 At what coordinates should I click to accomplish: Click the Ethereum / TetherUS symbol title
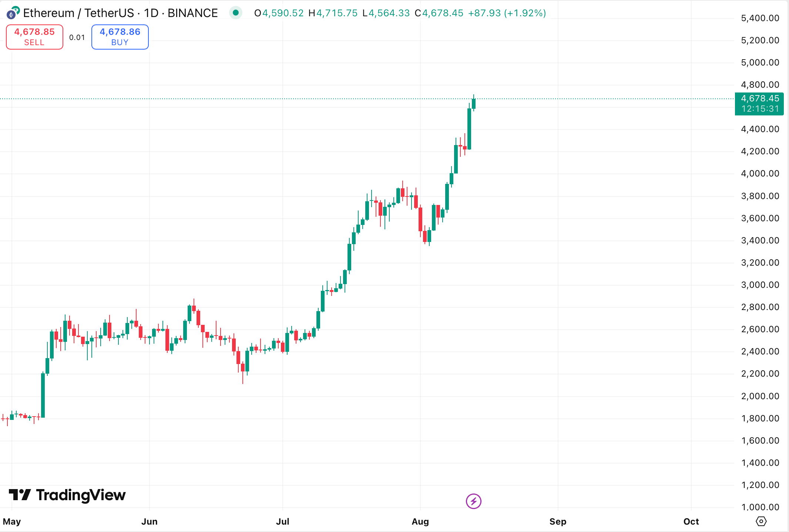120,13
